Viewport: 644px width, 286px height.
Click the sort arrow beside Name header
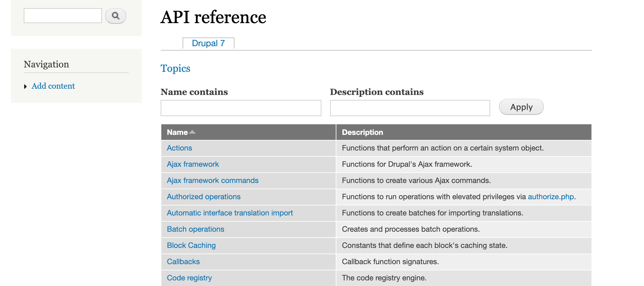pyautogui.click(x=192, y=132)
